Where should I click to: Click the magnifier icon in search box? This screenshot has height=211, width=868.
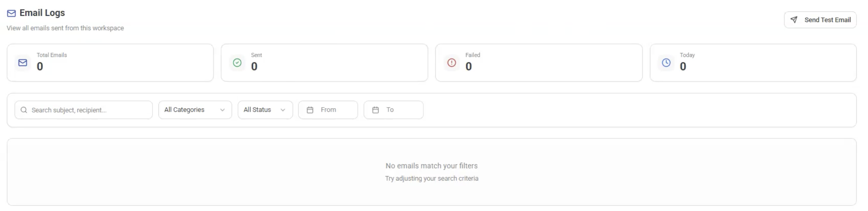point(24,110)
